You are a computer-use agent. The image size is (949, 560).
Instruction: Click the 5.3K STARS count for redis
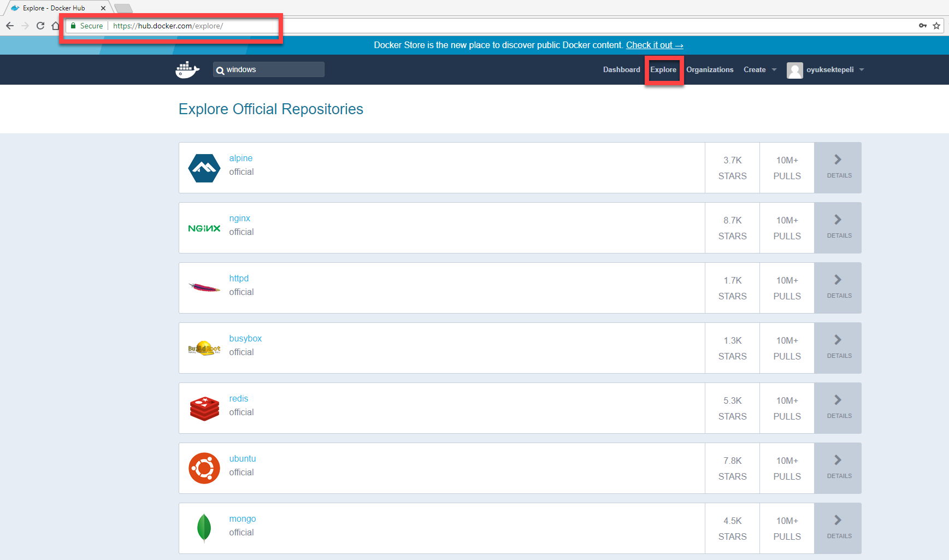click(x=732, y=408)
